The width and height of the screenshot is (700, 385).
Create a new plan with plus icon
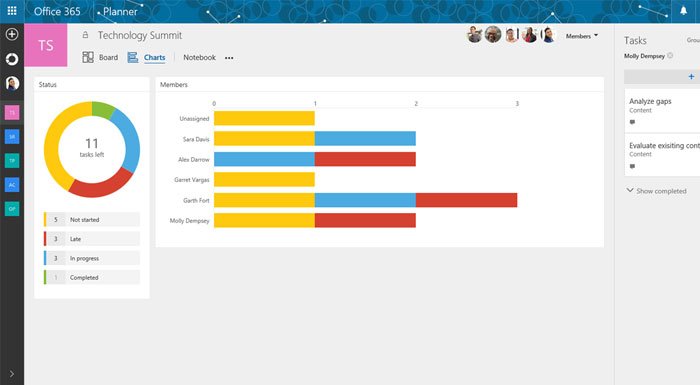click(12, 34)
